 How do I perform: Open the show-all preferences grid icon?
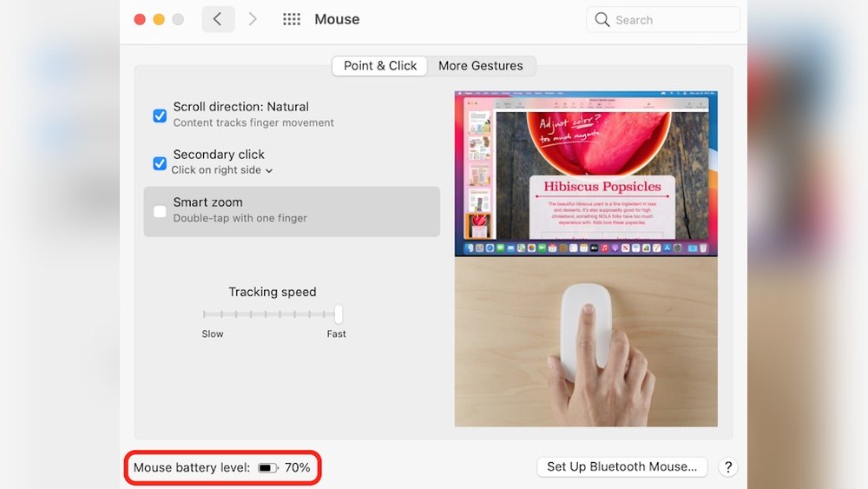click(292, 19)
